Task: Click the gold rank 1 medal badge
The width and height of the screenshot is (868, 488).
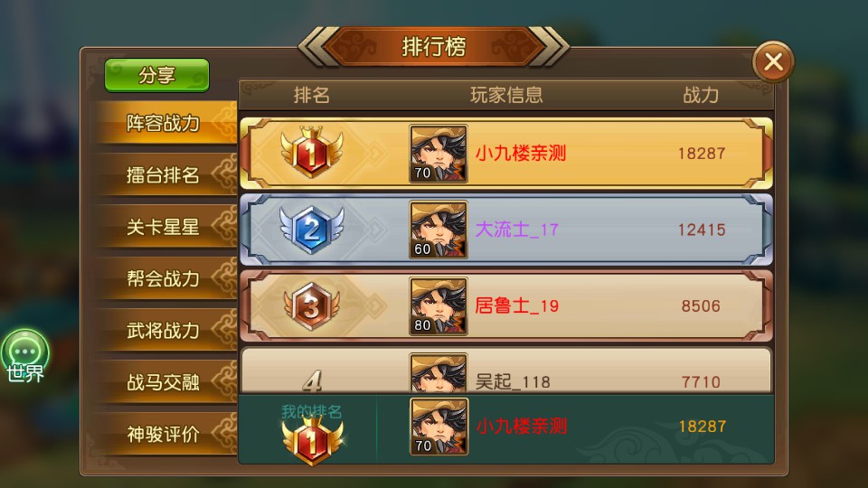Action: click(312, 152)
